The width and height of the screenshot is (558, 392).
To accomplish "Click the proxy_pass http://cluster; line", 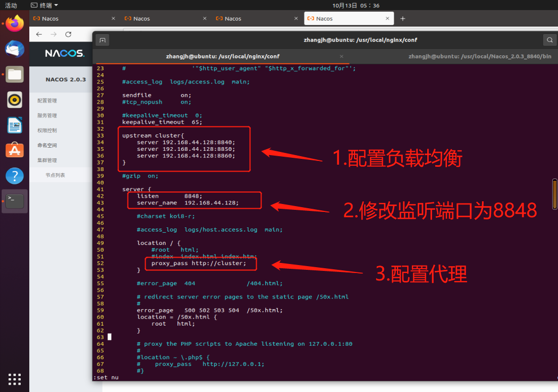I will click(x=199, y=263).
